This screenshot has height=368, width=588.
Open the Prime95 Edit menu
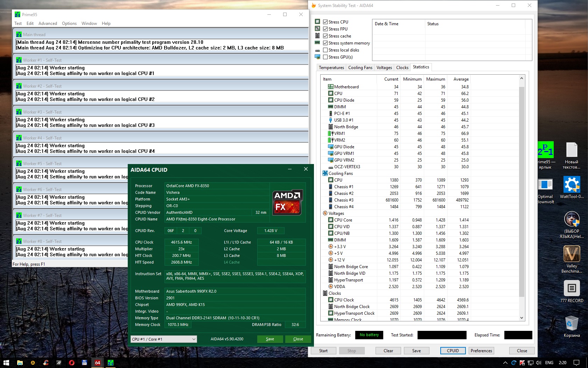point(30,23)
